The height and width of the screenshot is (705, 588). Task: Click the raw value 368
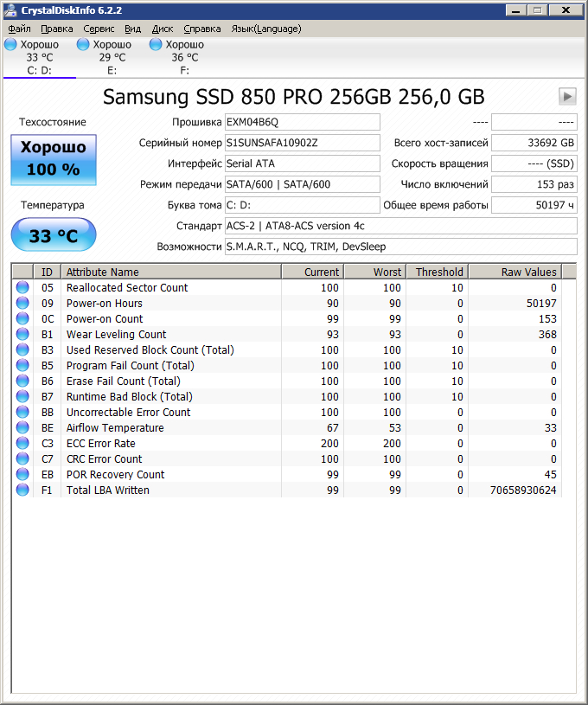[x=547, y=334]
